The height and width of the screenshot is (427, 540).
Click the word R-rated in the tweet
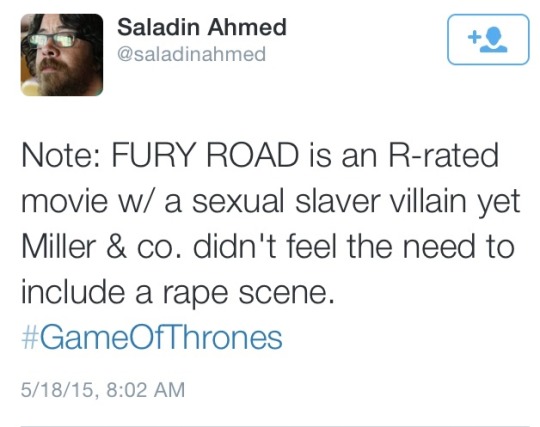coord(444,155)
